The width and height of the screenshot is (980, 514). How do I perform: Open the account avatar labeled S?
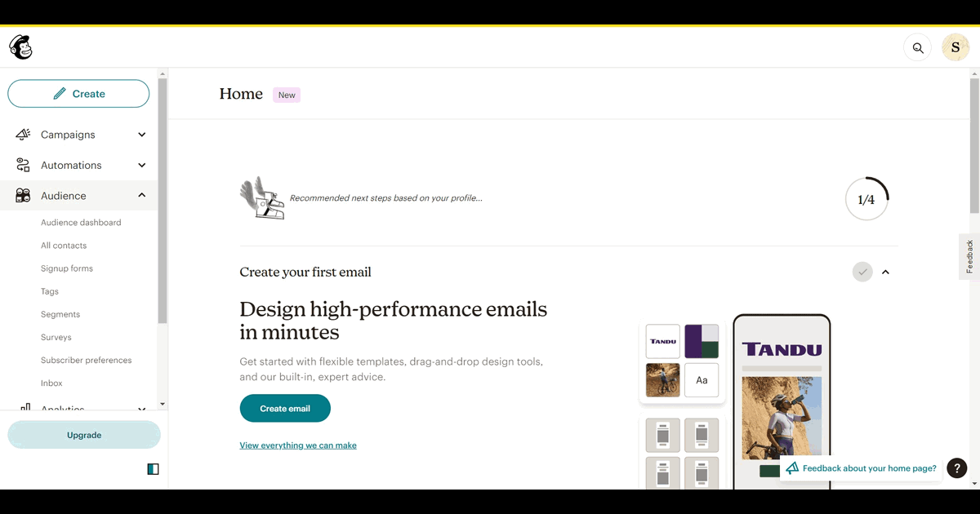955,48
